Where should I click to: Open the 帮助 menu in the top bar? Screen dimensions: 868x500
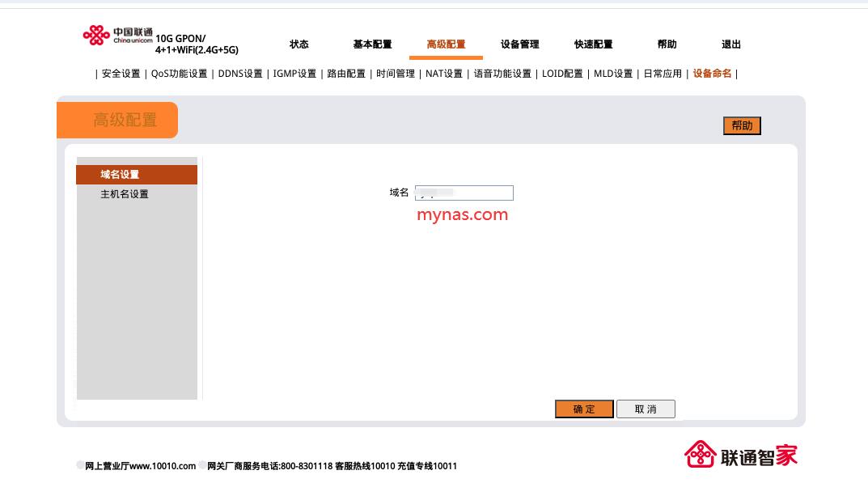point(667,44)
